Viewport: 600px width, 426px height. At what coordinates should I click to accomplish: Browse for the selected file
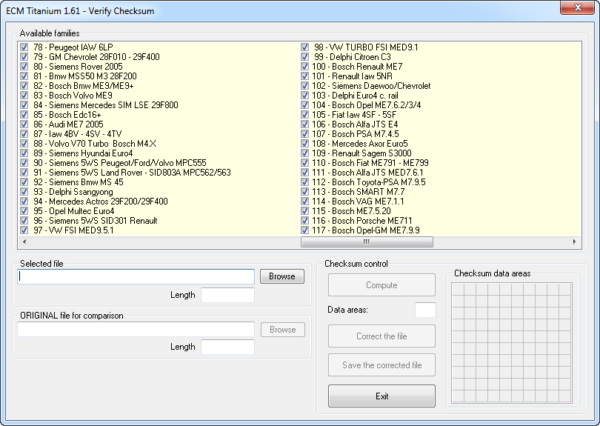tap(282, 276)
